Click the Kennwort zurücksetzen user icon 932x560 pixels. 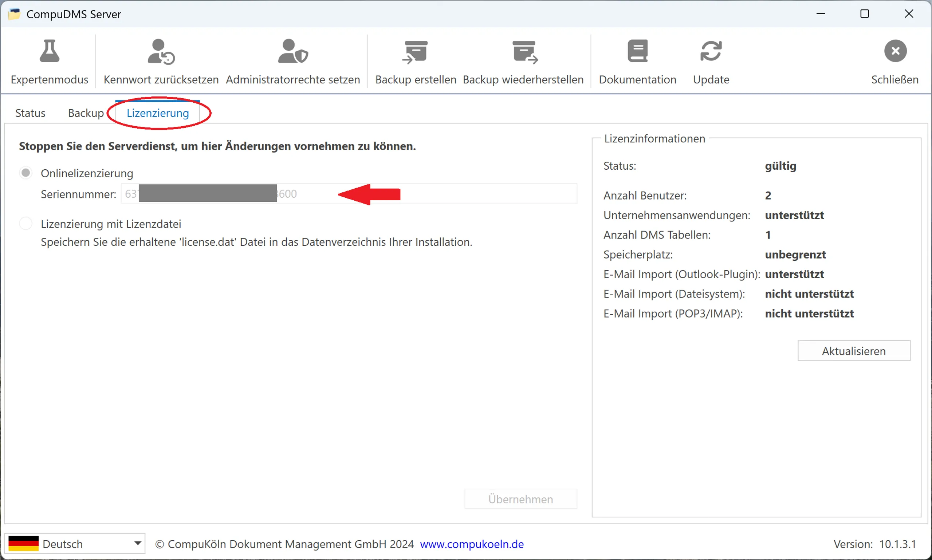click(161, 52)
